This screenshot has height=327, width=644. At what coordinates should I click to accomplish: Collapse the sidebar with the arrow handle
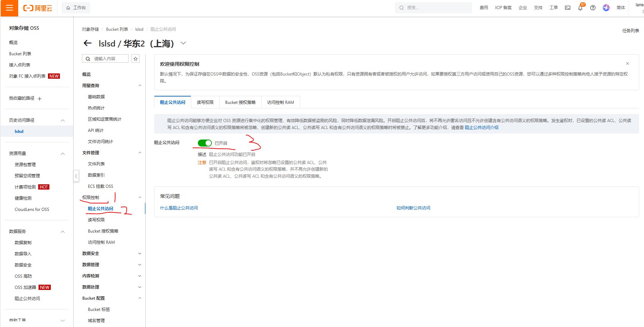coord(76,176)
